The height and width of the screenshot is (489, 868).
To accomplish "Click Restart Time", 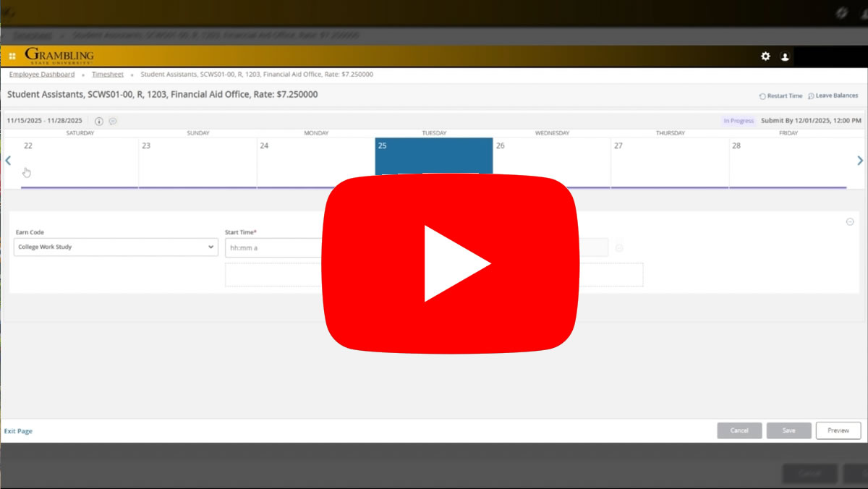I will [780, 96].
